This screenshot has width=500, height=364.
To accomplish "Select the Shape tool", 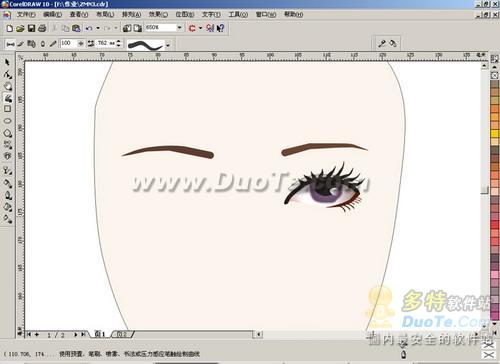I will 8,74.
